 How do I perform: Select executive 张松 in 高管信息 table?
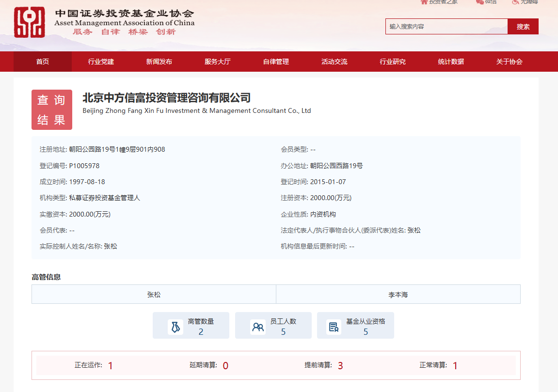[x=154, y=295]
